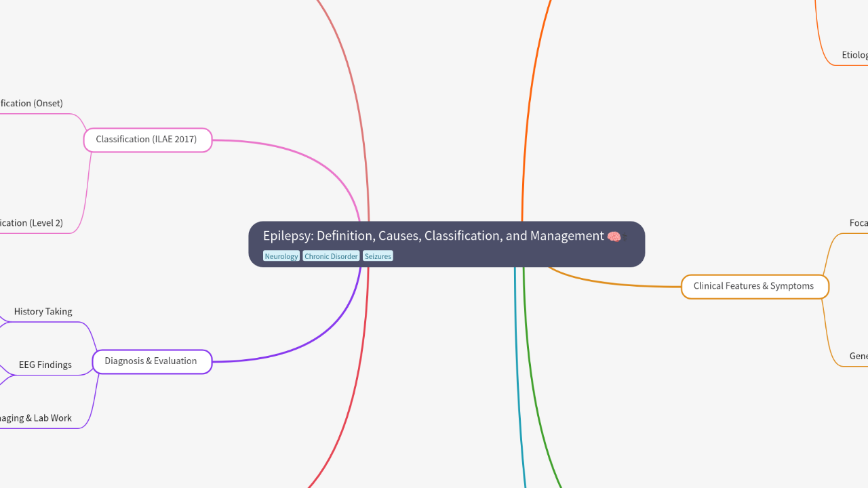Screen dimensions: 868x488
Task: Click the Seizures tag
Action: click(378, 256)
